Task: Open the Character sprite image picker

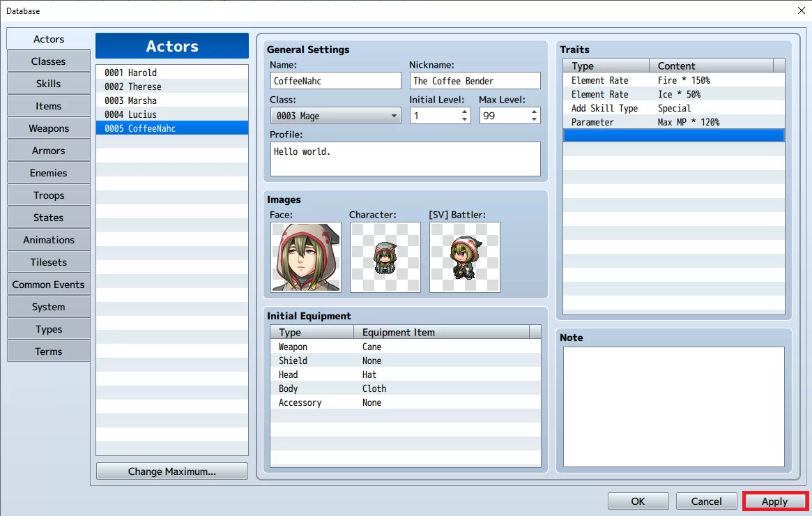Action: click(385, 257)
